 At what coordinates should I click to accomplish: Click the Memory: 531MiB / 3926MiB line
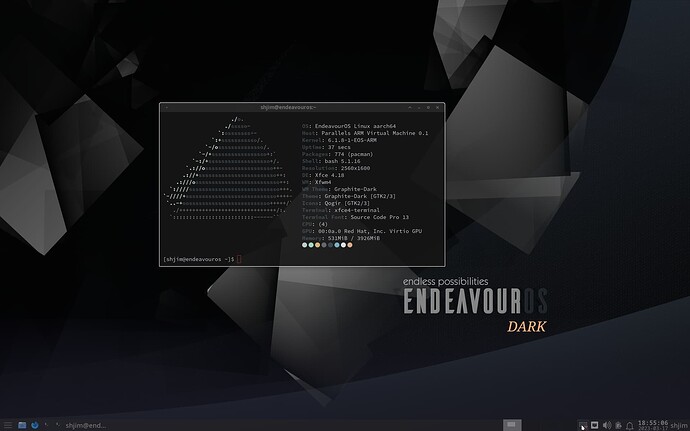point(341,238)
